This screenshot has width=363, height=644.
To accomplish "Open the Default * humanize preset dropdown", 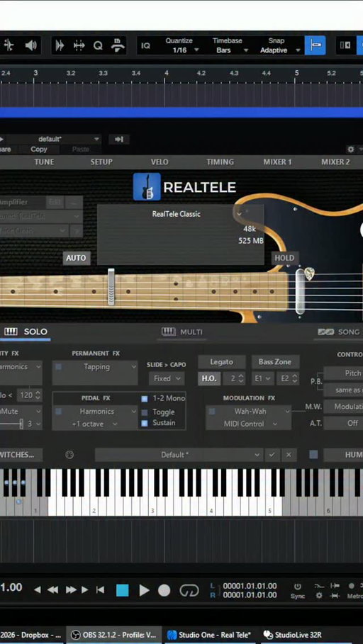I will coord(179,455).
